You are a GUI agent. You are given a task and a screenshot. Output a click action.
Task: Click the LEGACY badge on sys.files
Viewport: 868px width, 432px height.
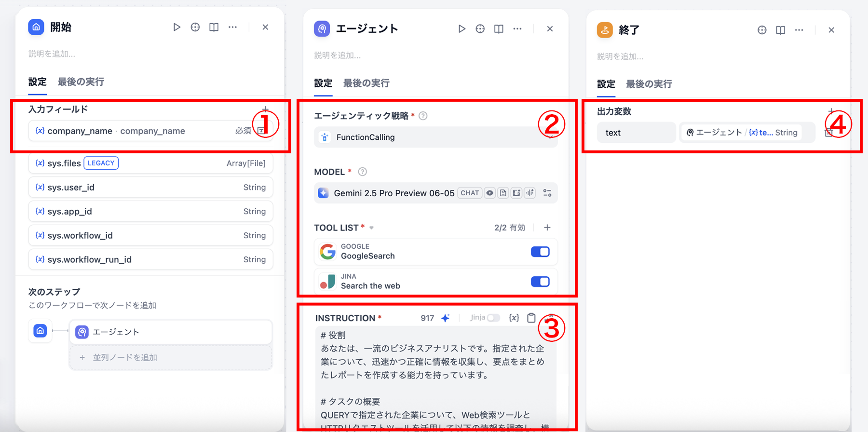click(101, 163)
